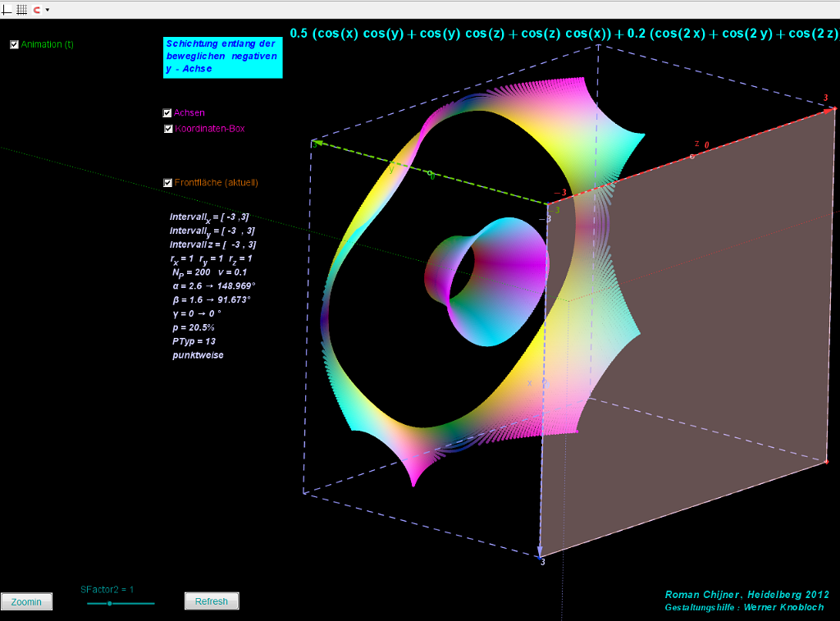Click the SFactor2 slider handle
Viewport: 840px width, 621px height.
(x=109, y=603)
